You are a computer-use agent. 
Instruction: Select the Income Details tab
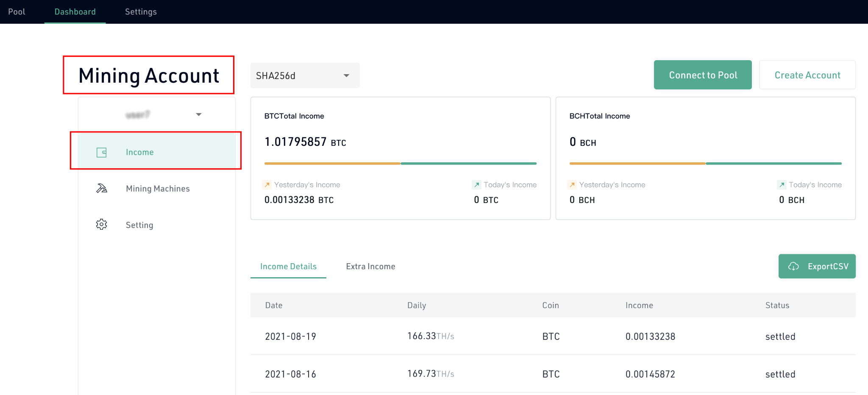pyautogui.click(x=288, y=267)
